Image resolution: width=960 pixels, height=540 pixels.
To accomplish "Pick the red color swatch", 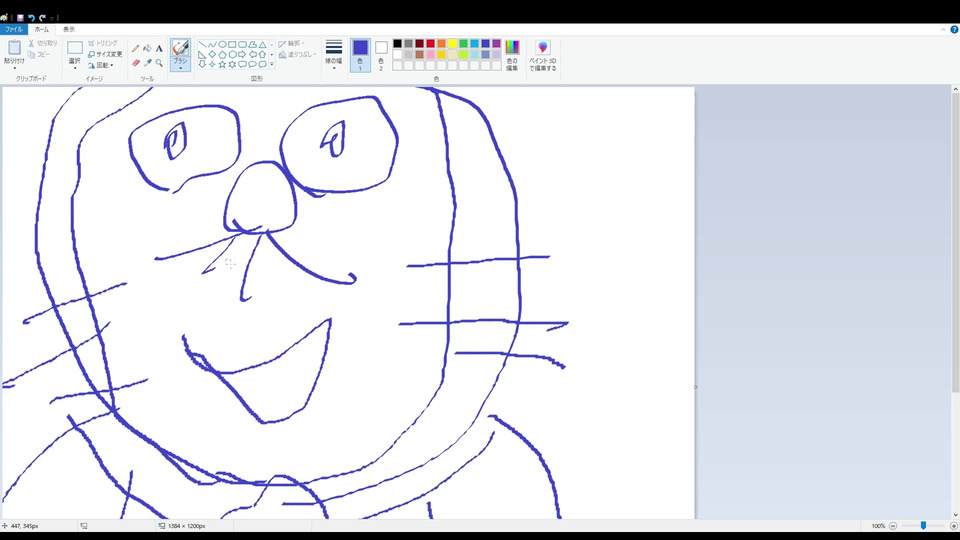I will click(x=430, y=43).
